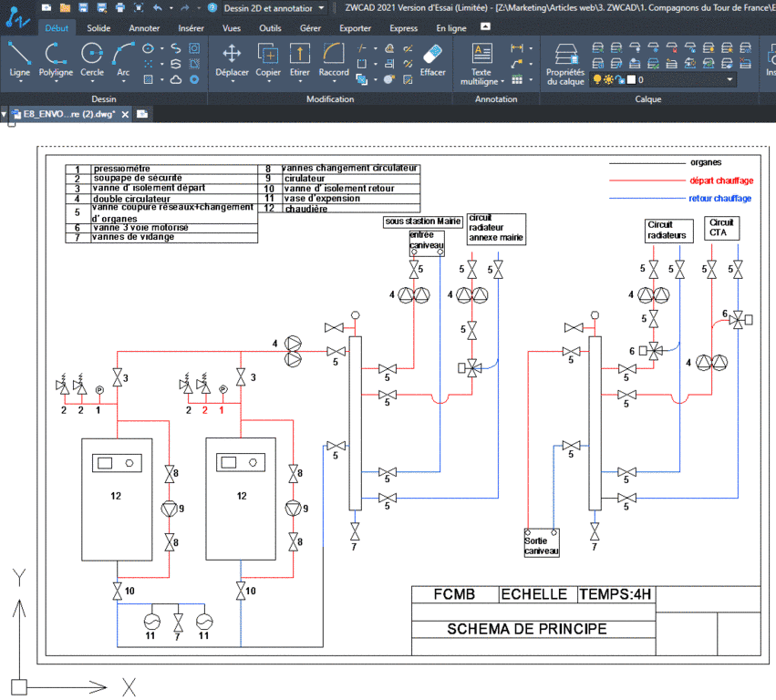Open the Solide ribbon tab
Screen dimensions: 776x700
pos(98,28)
